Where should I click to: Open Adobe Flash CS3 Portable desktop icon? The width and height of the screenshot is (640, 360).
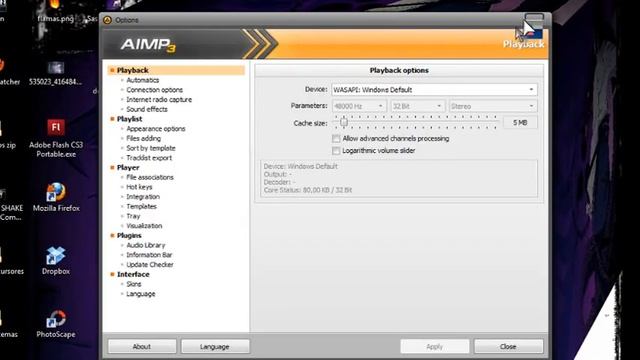coord(56,138)
